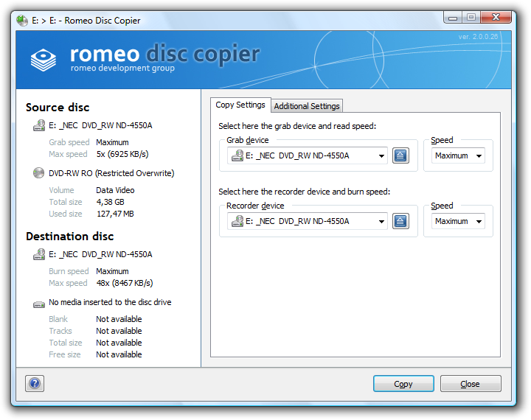The width and height of the screenshot is (531, 420).
Task: Eject the Recorder device tray
Action: (x=400, y=221)
